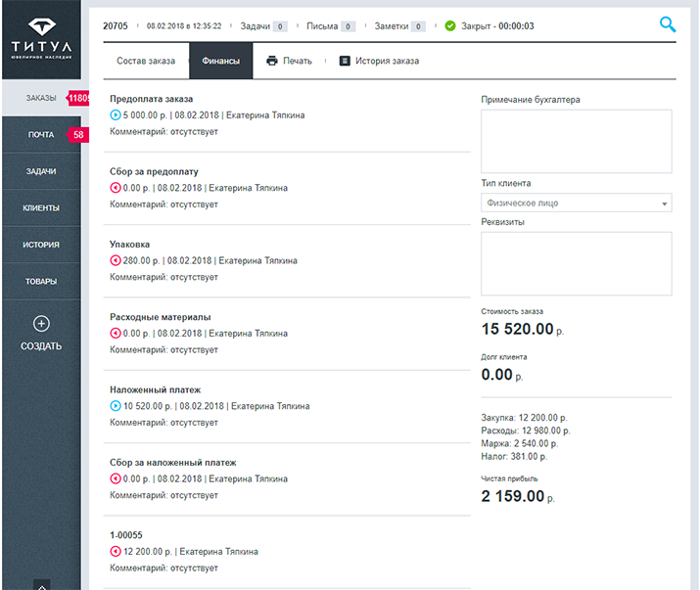Screen dimensions: 700x590
Task: Click into the Реквизиты text field
Action: [576, 263]
